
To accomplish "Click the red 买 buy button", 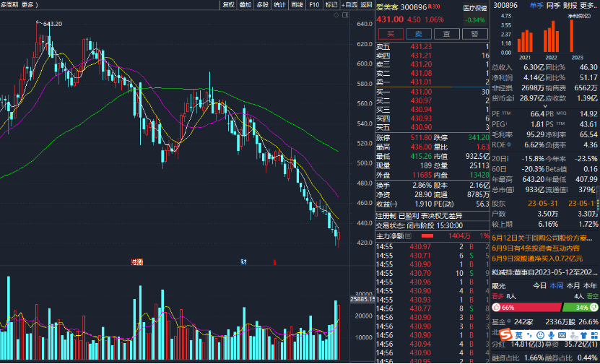I will click(391, 33).
